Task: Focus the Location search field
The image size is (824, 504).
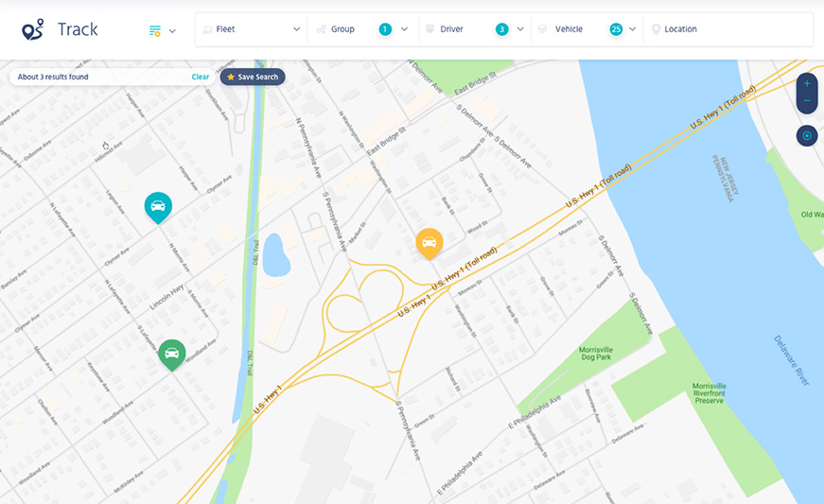Action: point(728,29)
